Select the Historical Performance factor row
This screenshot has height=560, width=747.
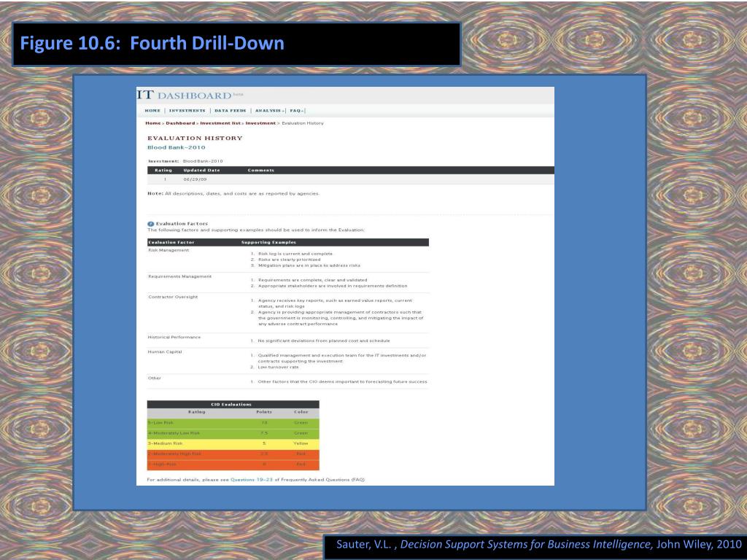coord(287,340)
